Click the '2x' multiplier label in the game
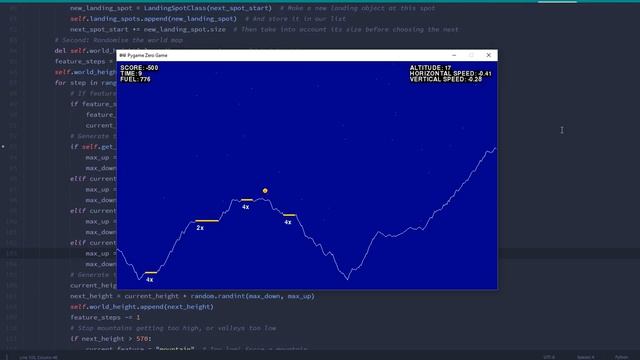 pos(200,228)
